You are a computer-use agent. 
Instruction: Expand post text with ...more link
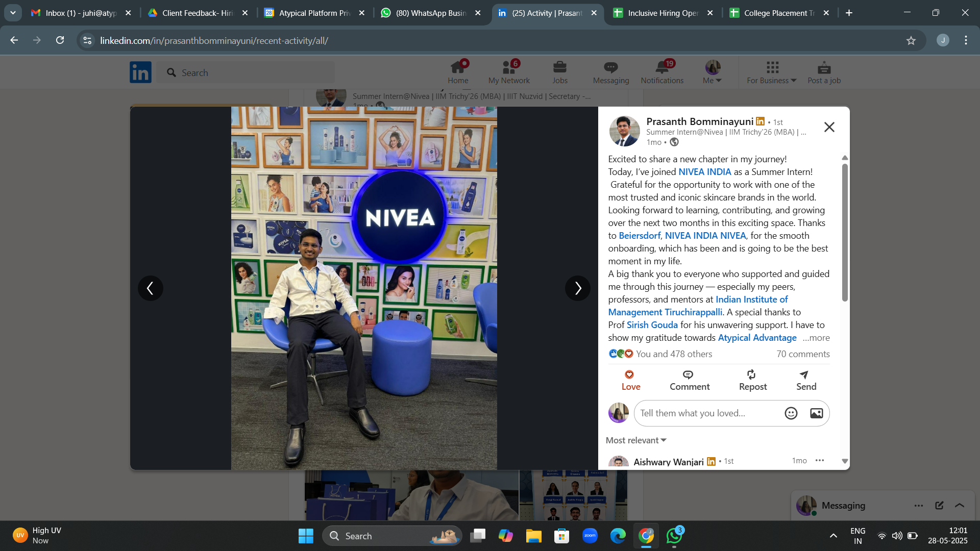[816, 338]
